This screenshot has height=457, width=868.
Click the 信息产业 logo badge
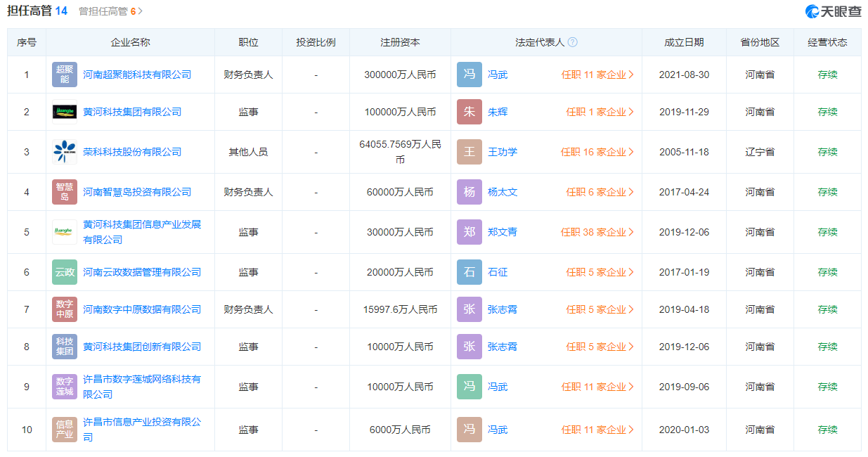[x=65, y=430]
